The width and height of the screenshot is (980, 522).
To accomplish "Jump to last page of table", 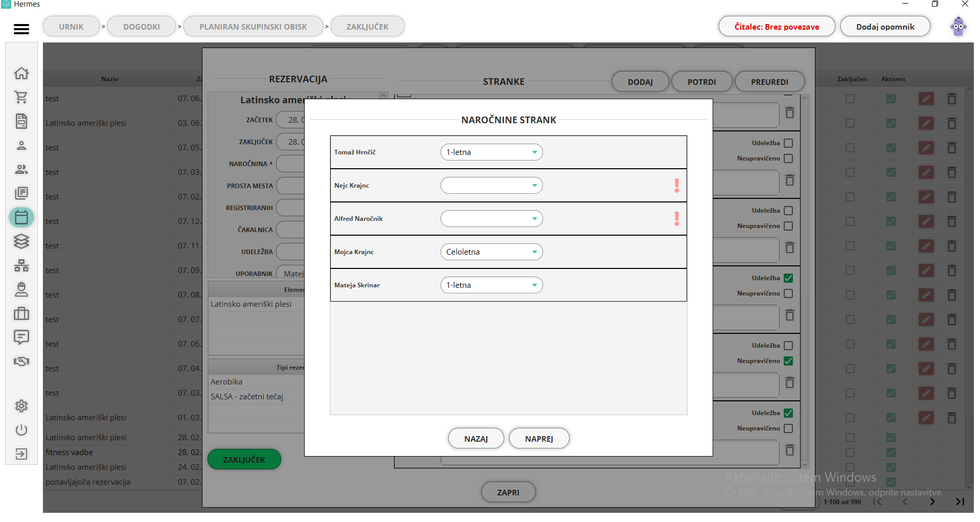I will coord(960,502).
